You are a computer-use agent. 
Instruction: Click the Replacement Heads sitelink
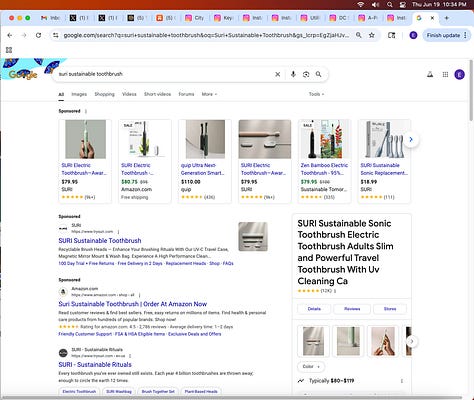[x=186, y=263]
